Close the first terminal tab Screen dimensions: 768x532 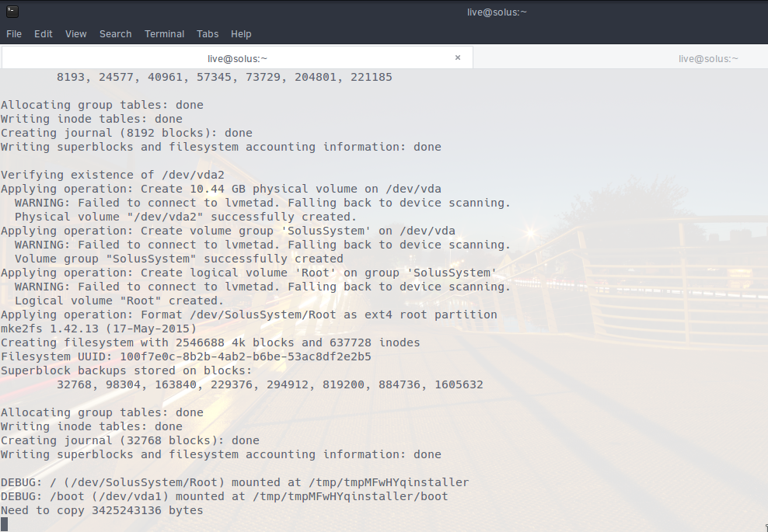point(458,57)
